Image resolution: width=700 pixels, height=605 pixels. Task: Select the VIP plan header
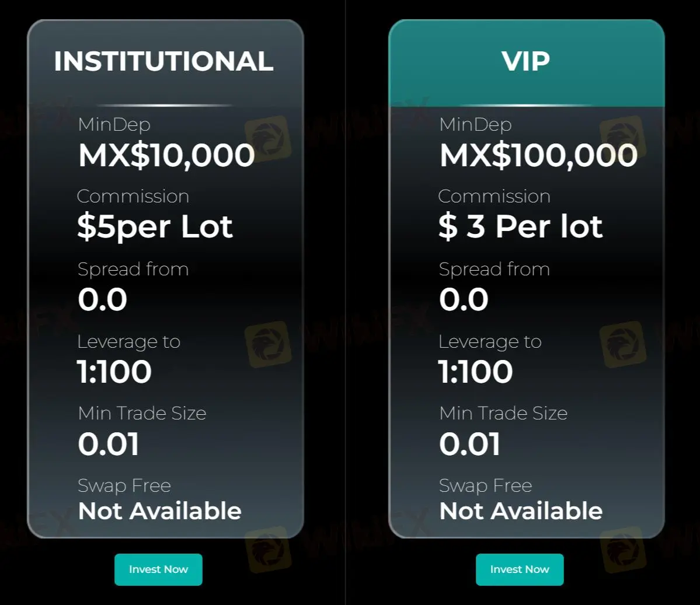click(525, 61)
